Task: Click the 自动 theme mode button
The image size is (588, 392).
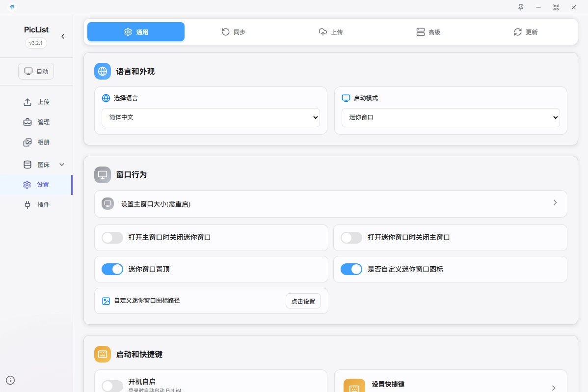Action: pyautogui.click(x=36, y=71)
